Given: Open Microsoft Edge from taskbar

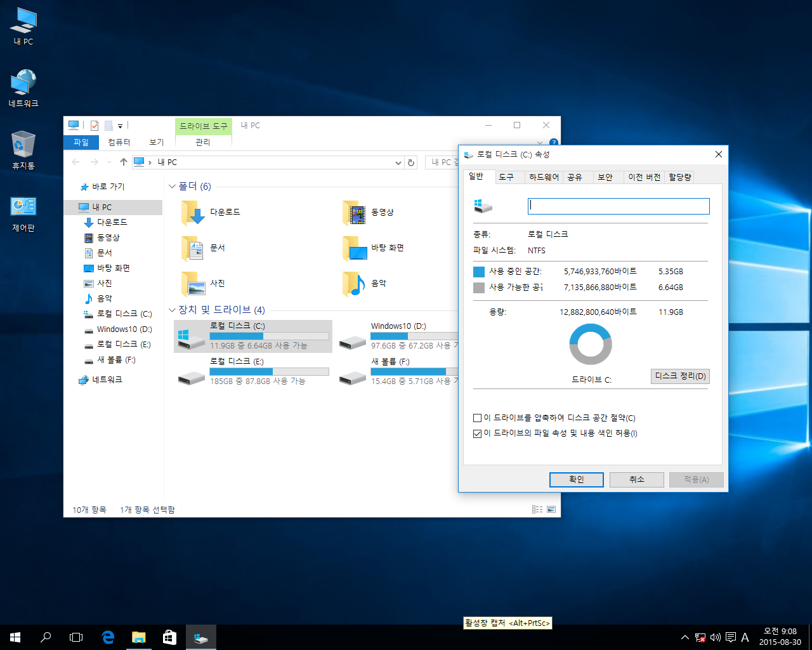Looking at the screenshot, I should click(108, 637).
